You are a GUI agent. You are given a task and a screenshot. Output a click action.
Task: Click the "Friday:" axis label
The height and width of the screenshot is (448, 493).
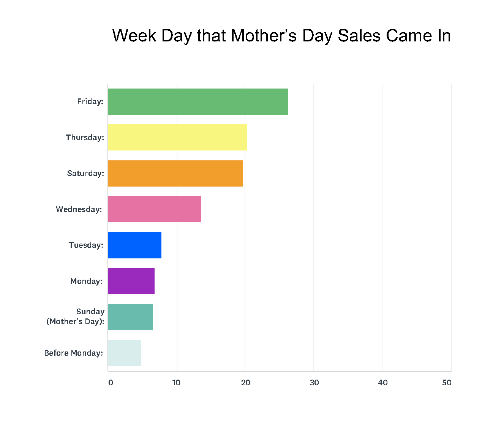click(90, 101)
